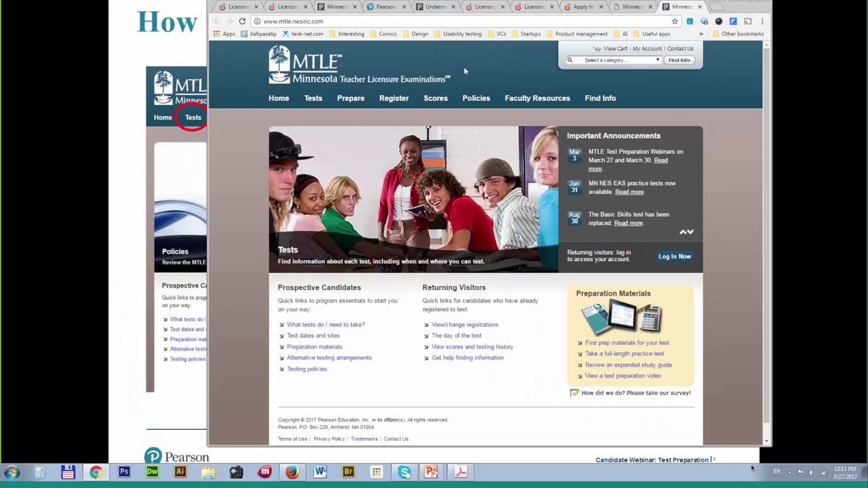The image size is (868, 488).
Task: Open the Usability testing bookmark folder
Action: pyautogui.click(x=458, y=34)
